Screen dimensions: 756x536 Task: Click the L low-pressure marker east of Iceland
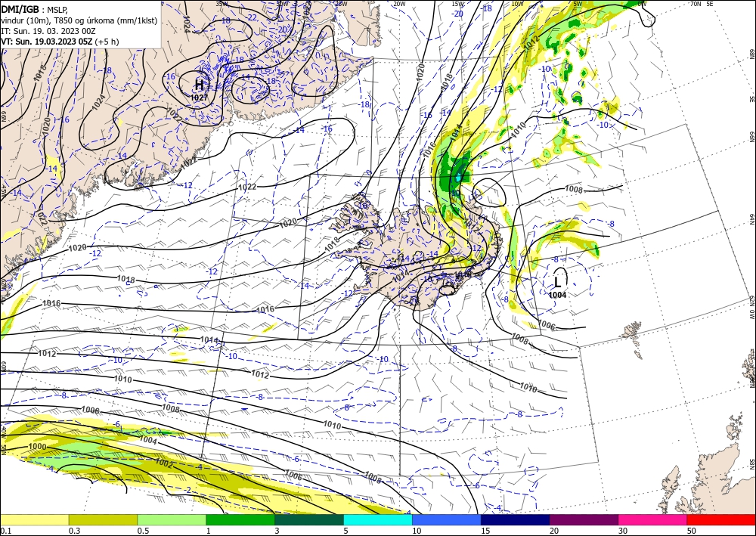[558, 282]
